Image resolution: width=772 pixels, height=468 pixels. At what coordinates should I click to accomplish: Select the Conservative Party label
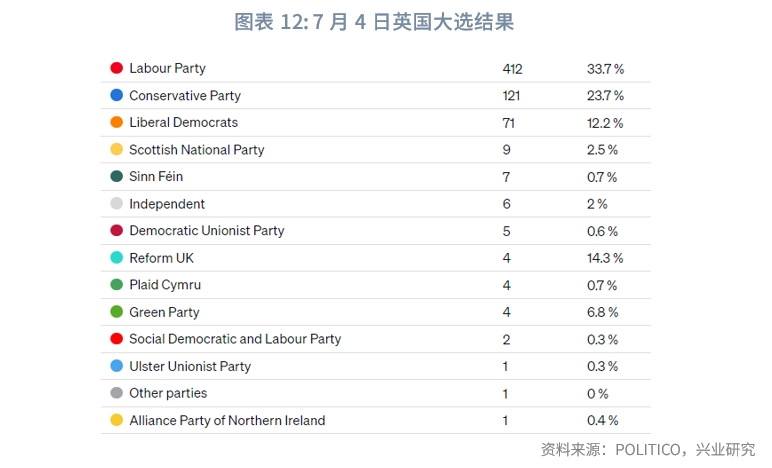(185, 95)
